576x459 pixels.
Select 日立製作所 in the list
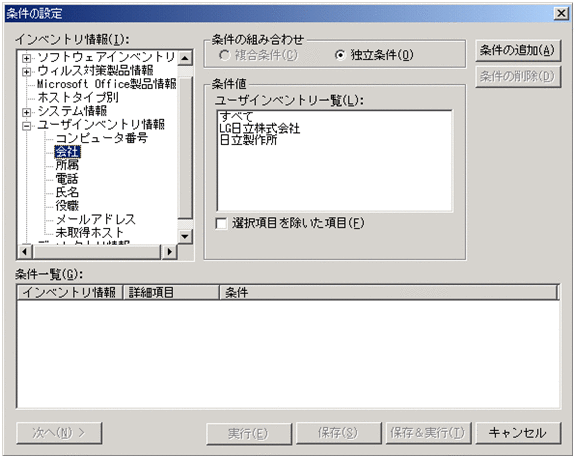(x=248, y=140)
